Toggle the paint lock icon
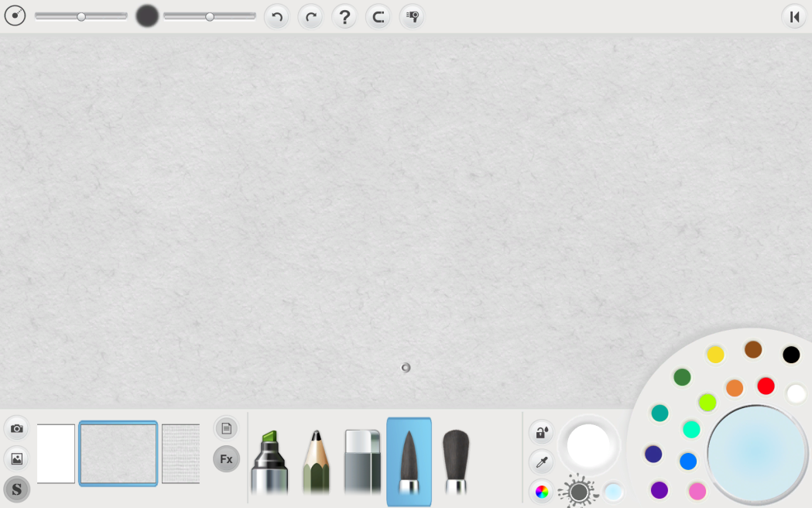812x508 pixels. click(x=541, y=433)
